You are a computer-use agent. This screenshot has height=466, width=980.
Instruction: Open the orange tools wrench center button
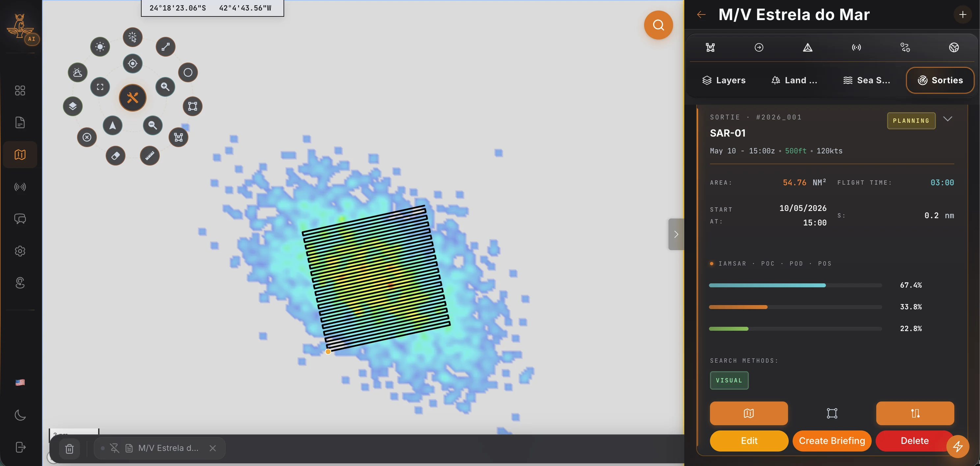pos(132,98)
